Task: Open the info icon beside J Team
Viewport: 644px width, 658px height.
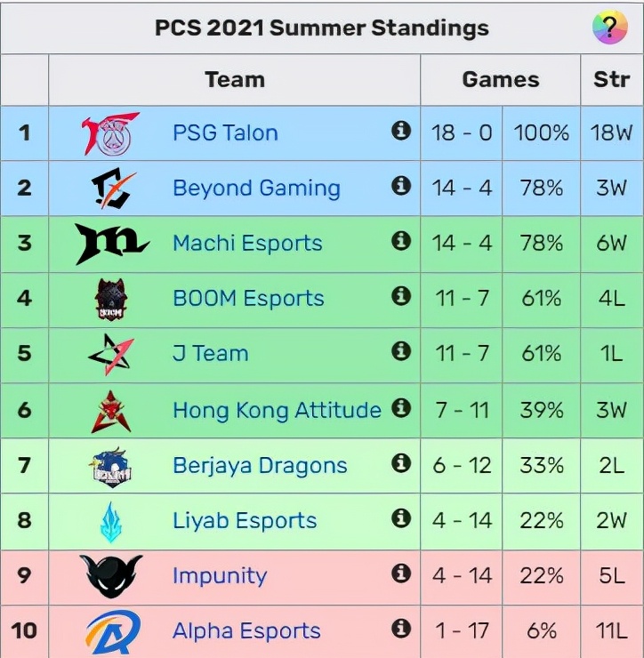Action: [401, 351]
